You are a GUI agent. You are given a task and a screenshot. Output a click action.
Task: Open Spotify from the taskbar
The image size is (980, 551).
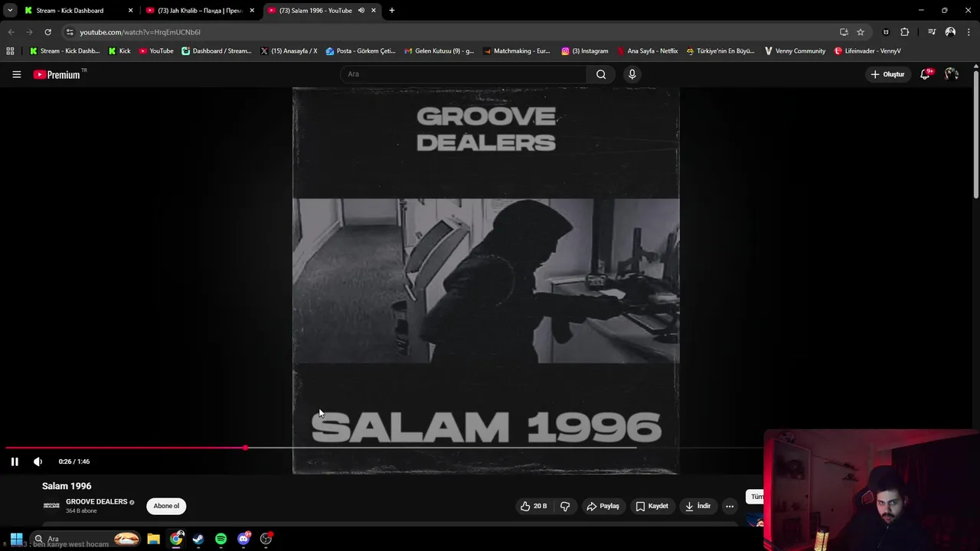click(220, 539)
